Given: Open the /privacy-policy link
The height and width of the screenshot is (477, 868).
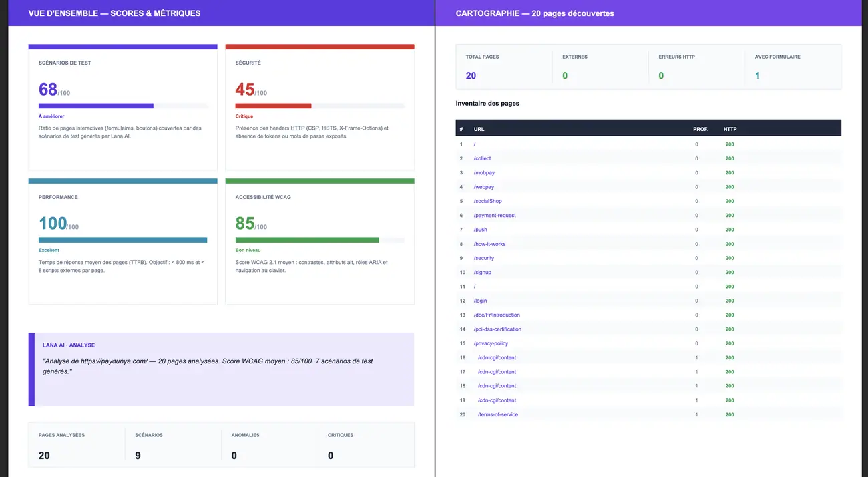Looking at the screenshot, I should tap(491, 343).
